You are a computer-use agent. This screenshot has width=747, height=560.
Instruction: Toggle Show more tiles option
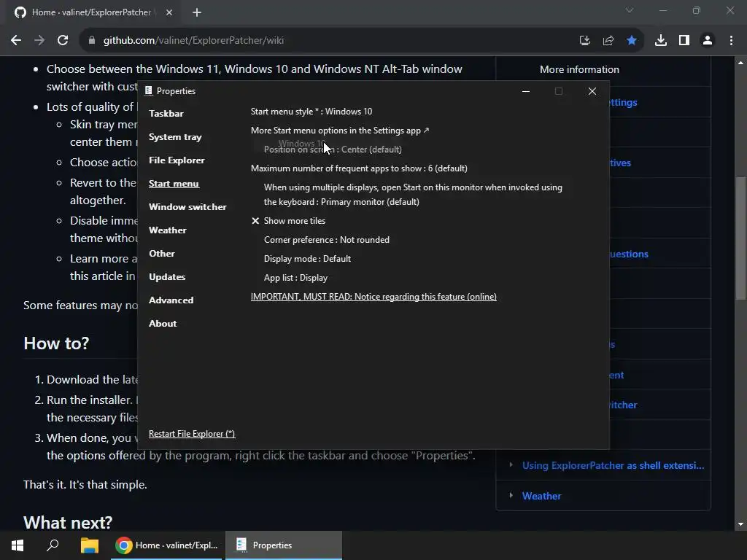click(288, 221)
